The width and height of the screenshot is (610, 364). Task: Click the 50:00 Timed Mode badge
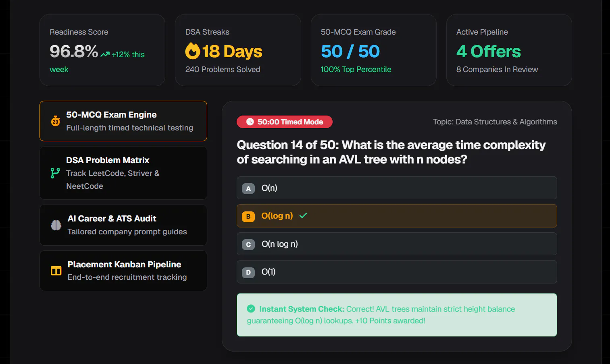[285, 122]
